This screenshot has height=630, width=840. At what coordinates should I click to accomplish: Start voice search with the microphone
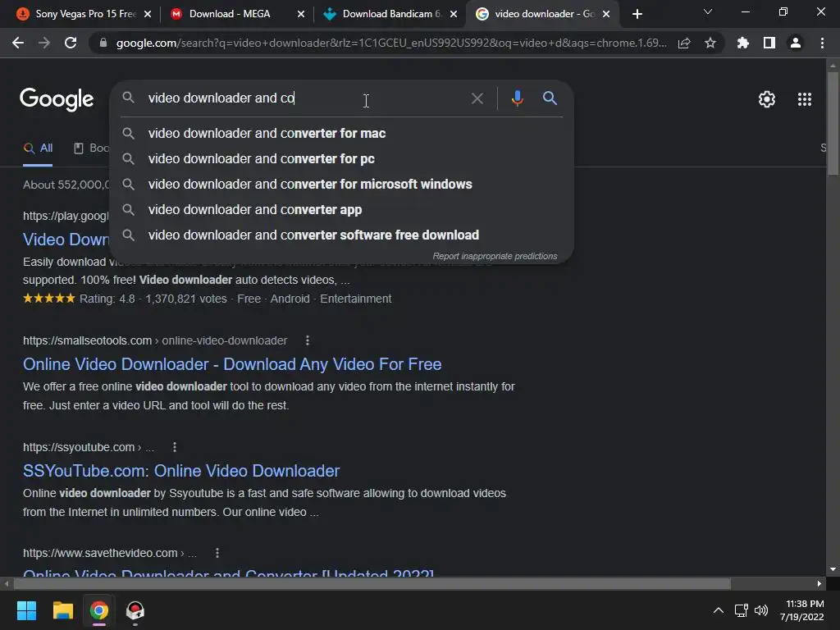pos(517,98)
